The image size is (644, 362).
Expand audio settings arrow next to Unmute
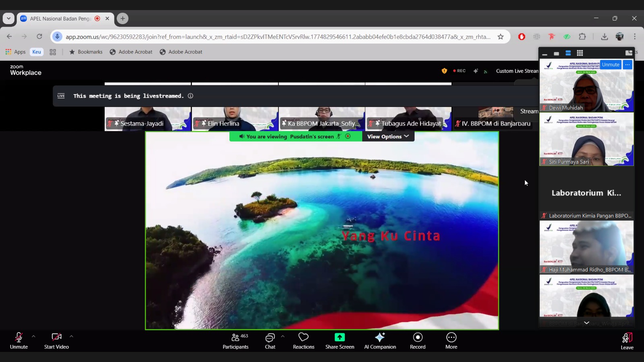click(33, 336)
